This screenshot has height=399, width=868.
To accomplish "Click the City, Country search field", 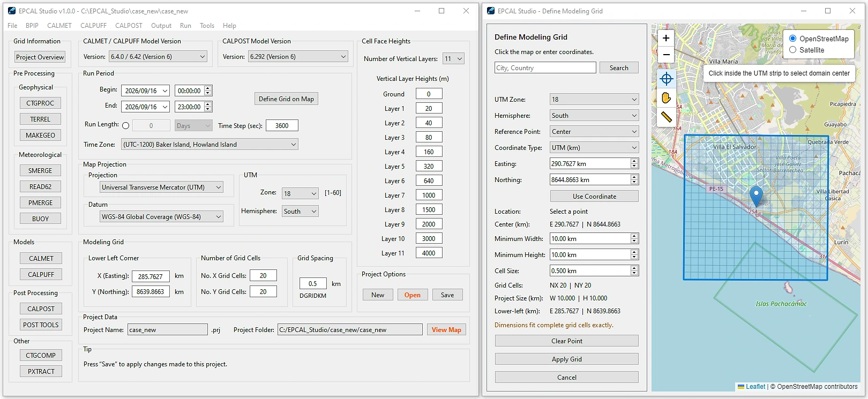I will [545, 68].
